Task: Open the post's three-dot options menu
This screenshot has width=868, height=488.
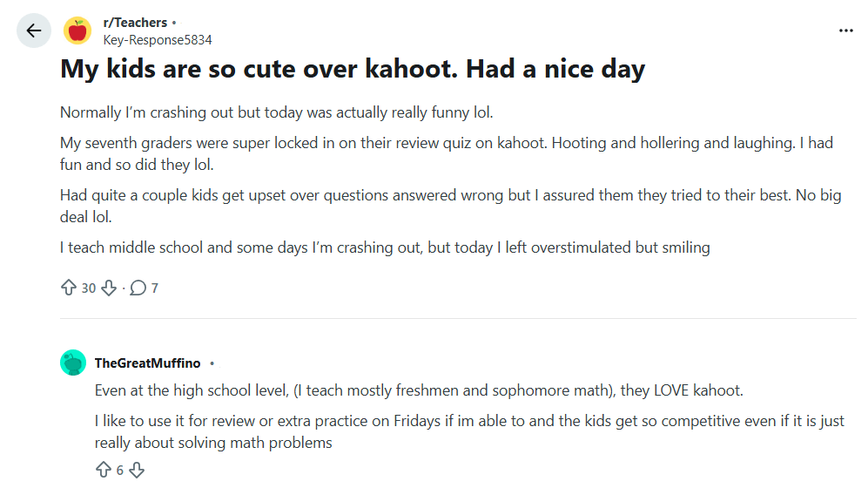Action: coord(845,30)
